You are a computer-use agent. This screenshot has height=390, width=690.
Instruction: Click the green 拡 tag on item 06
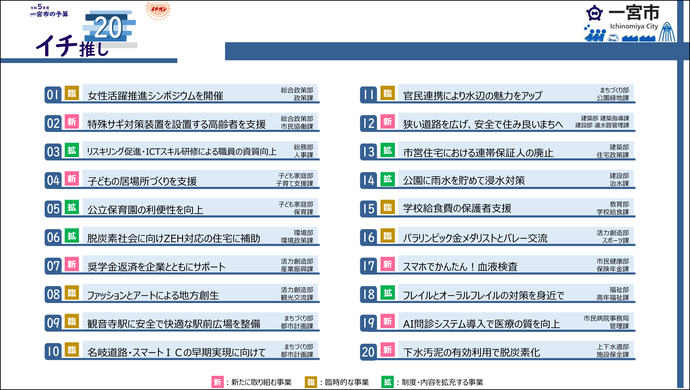(x=72, y=236)
